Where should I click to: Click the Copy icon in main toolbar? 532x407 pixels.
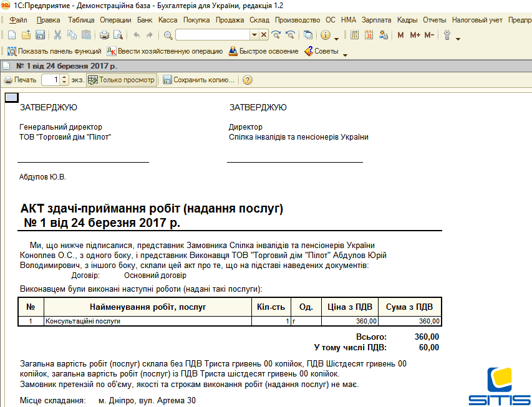click(x=72, y=35)
